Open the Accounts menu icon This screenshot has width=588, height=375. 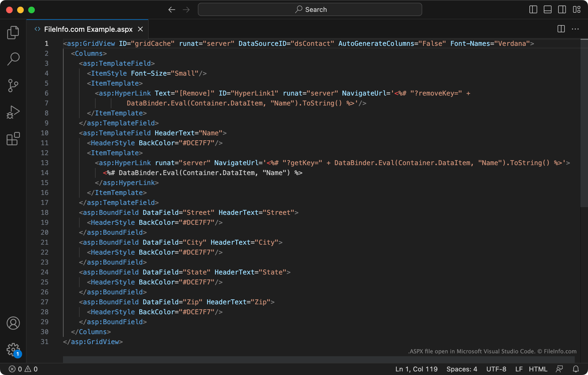(x=13, y=323)
